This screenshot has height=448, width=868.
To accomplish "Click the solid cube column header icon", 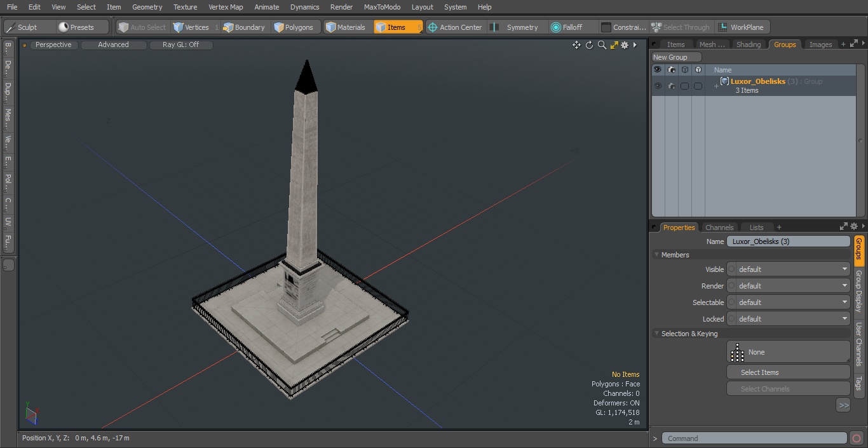I will [x=698, y=70].
